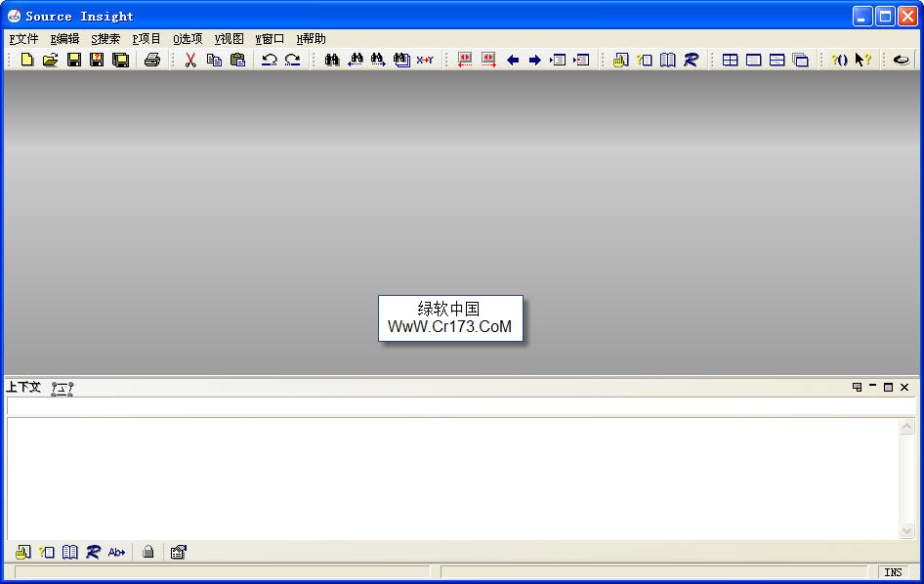The height and width of the screenshot is (584, 924).
Task: Click the jump to definition icon
Action: pos(558,60)
